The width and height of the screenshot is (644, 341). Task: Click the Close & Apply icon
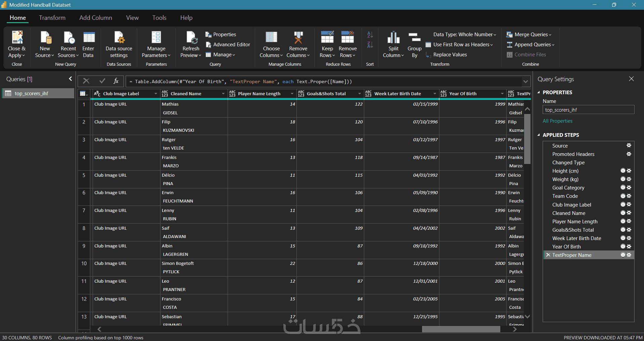tap(17, 37)
